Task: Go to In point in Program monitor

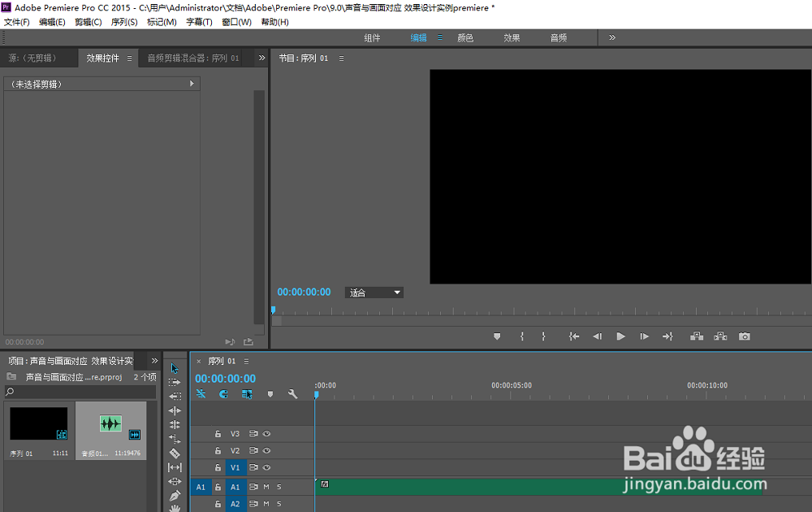Action: tap(574, 336)
